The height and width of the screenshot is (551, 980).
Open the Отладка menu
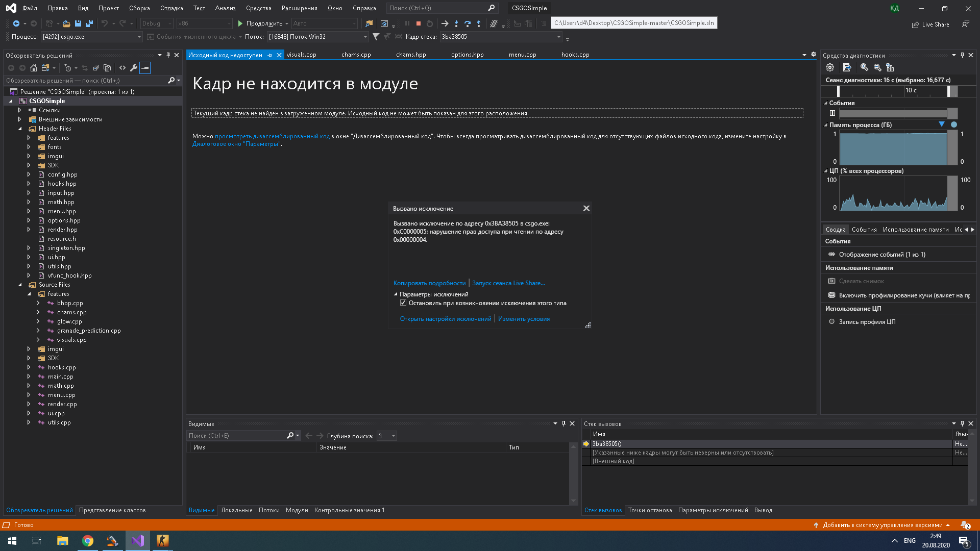(171, 8)
